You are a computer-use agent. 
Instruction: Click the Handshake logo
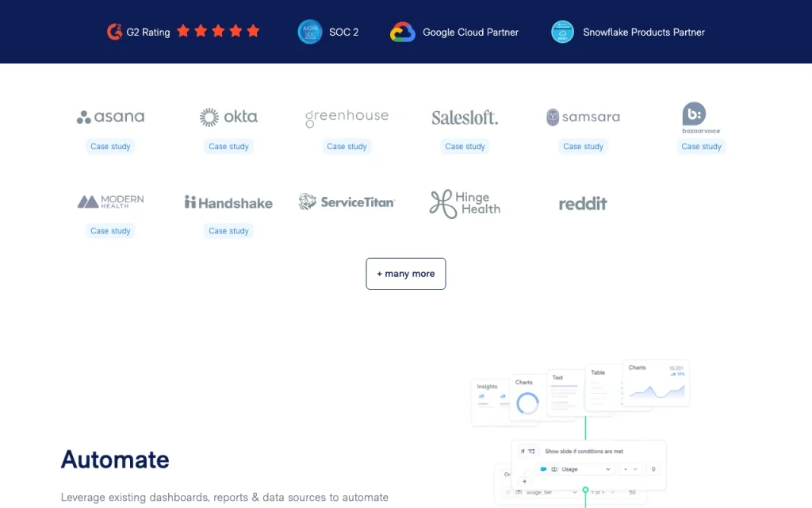[228, 202]
